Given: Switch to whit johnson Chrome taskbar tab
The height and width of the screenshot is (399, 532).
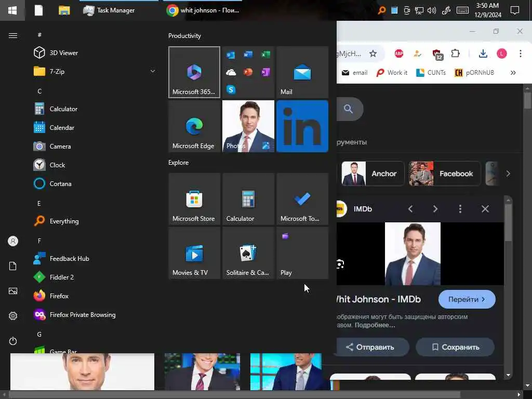Looking at the screenshot, I should click(203, 10).
